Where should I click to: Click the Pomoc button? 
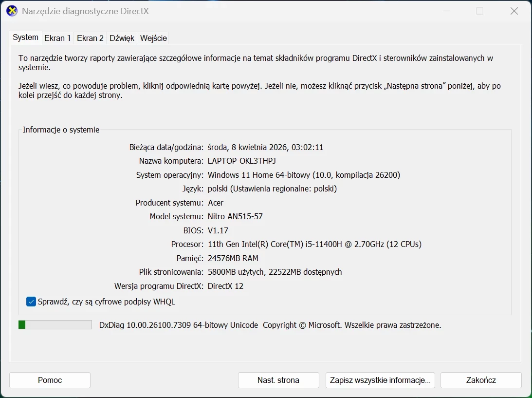pos(49,380)
